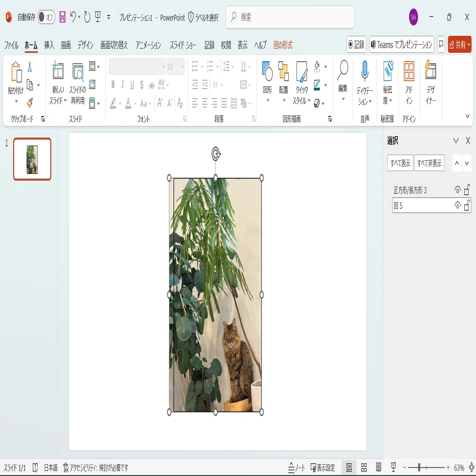Fit slide to current window
The image size is (476, 476).
coord(472,468)
